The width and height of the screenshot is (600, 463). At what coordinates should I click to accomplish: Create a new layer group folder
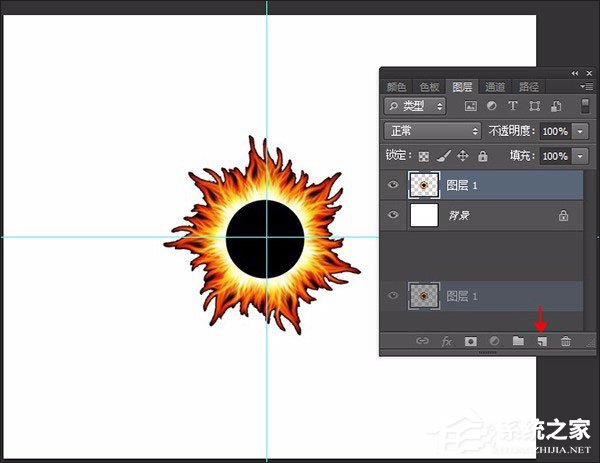(x=518, y=340)
